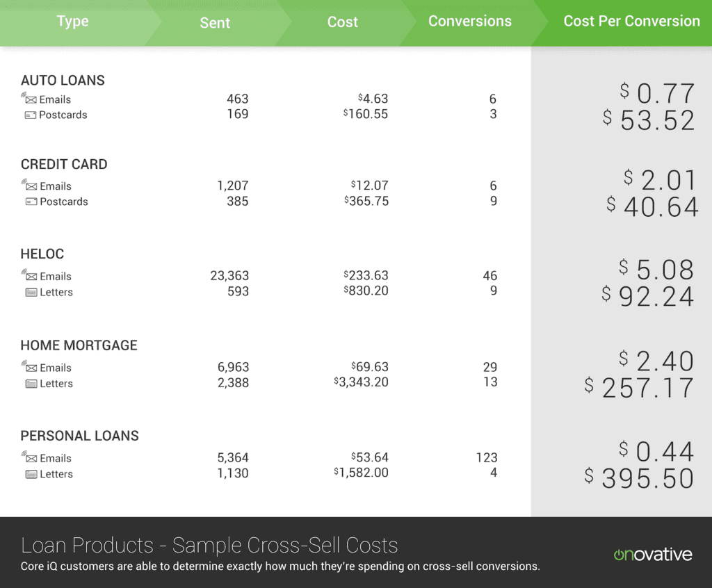712x588 pixels.
Task: Click the sent value 1,207
Action: [x=233, y=186]
